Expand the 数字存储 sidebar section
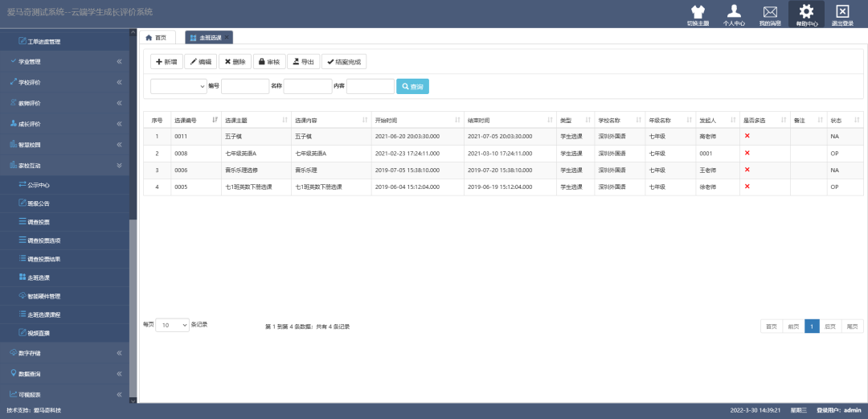868x419 pixels. point(64,353)
